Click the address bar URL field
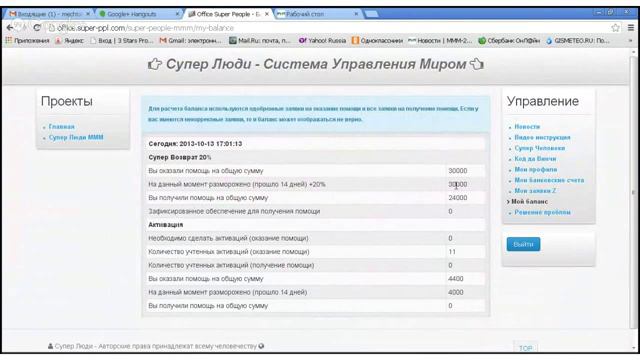 (x=327, y=28)
